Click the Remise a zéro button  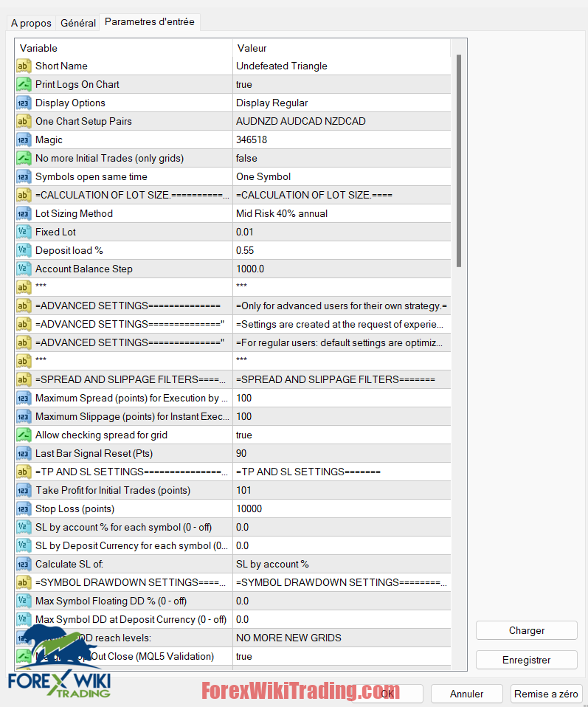click(546, 694)
